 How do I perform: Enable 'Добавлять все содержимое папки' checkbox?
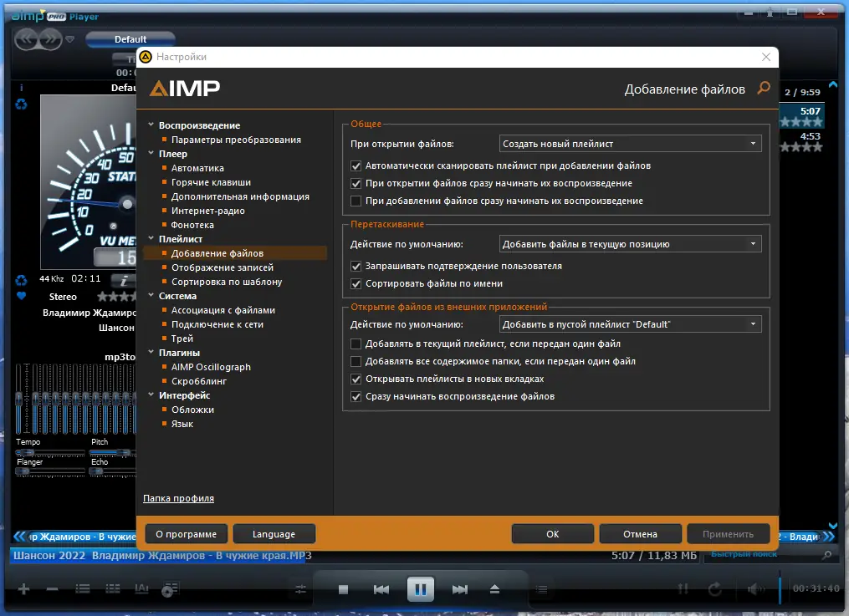tap(355, 361)
